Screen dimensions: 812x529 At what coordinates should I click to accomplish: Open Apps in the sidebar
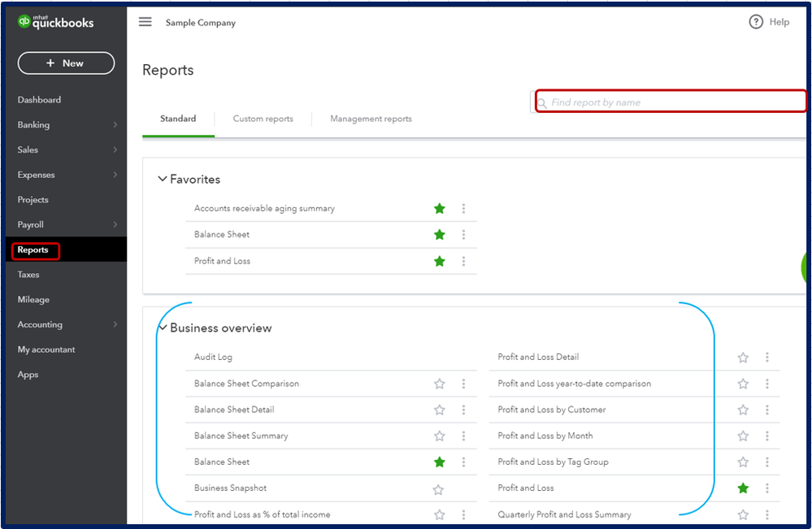click(28, 375)
